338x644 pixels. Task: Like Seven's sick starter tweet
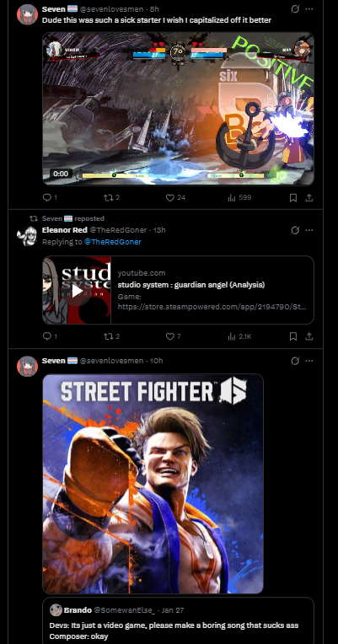click(x=175, y=197)
